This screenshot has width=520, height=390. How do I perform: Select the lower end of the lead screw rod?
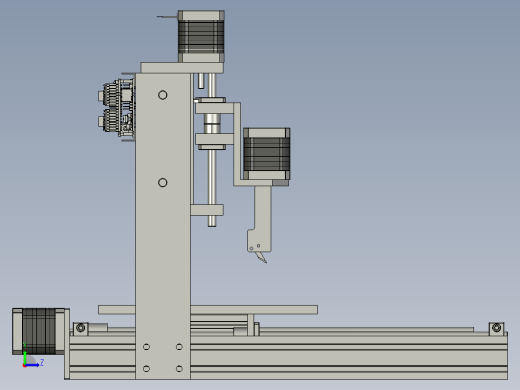pyautogui.click(x=212, y=221)
